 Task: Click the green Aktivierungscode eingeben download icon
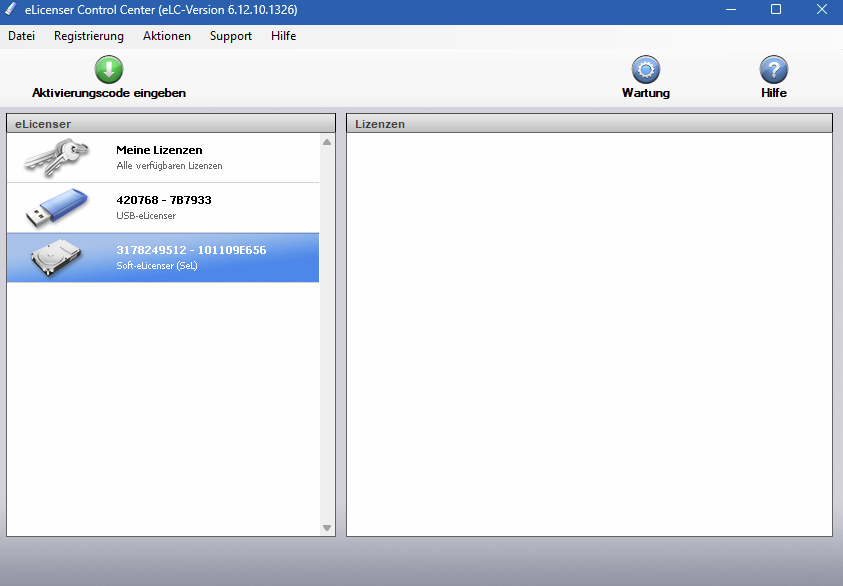pyautogui.click(x=109, y=69)
